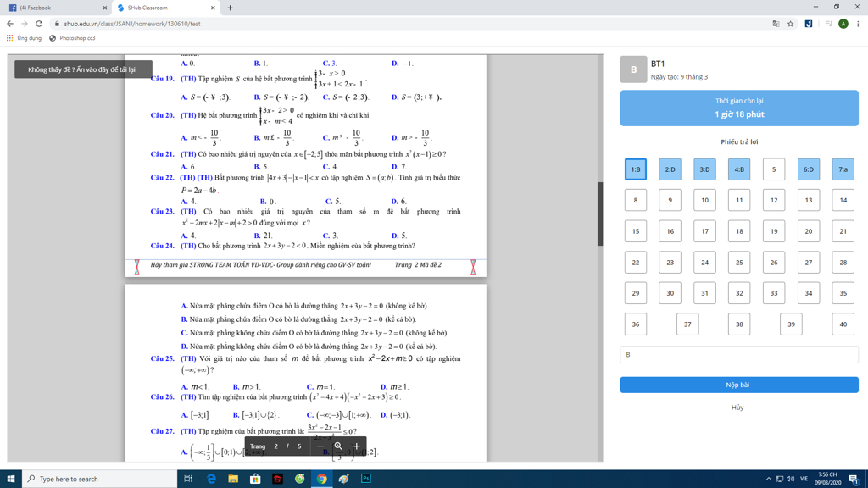Select question 30 in answer sheet
The width and height of the screenshot is (868, 488).
(x=670, y=293)
